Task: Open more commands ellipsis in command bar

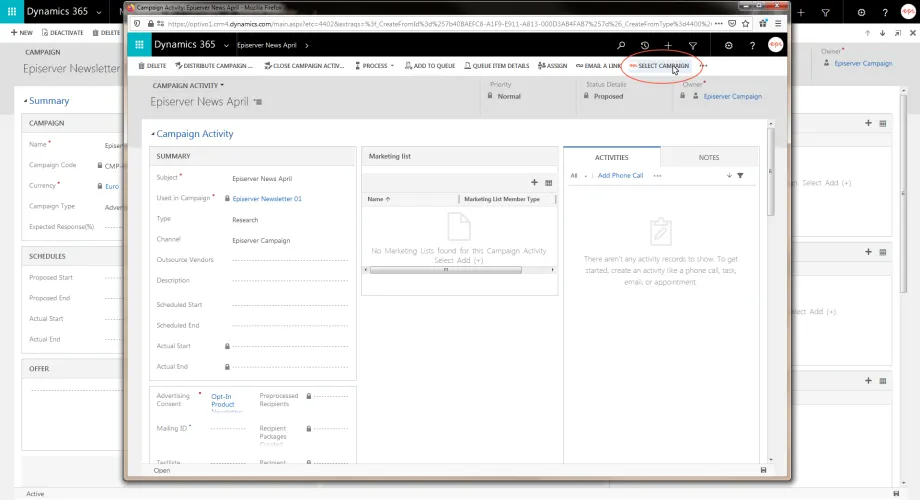Action: 703,66
